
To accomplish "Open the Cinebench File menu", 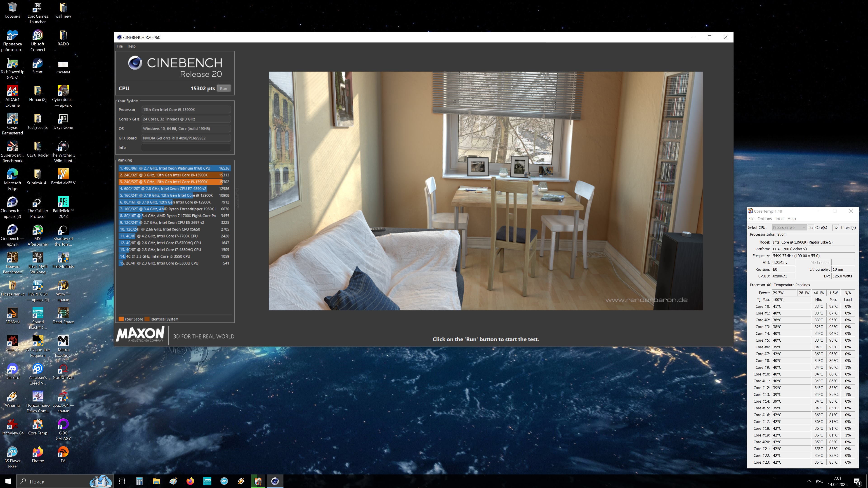I will (120, 46).
